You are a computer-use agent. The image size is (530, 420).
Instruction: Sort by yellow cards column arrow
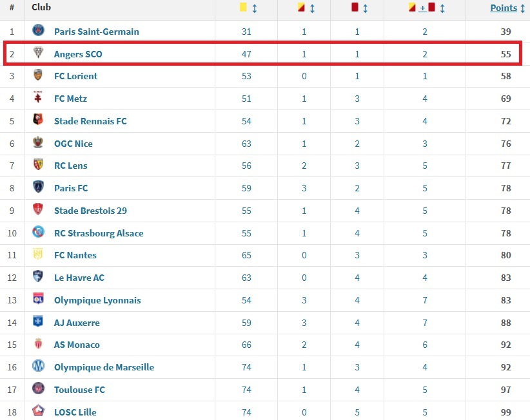(255, 8)
